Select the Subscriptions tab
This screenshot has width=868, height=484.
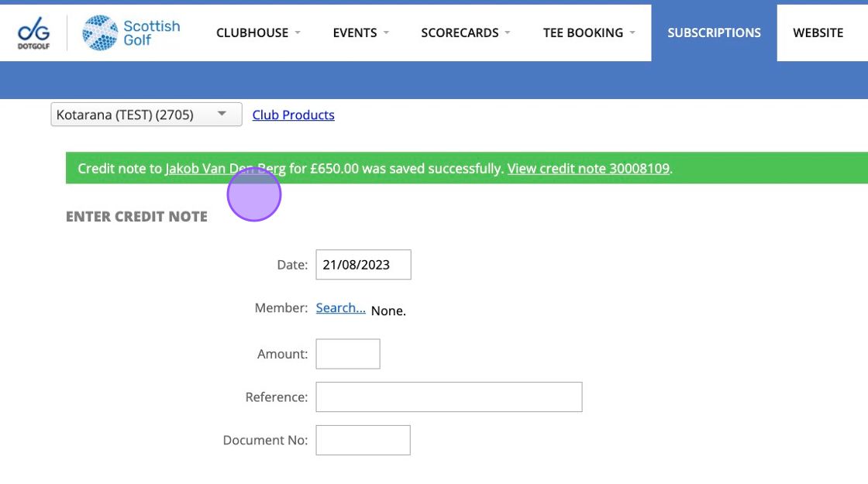click(714, 33)
